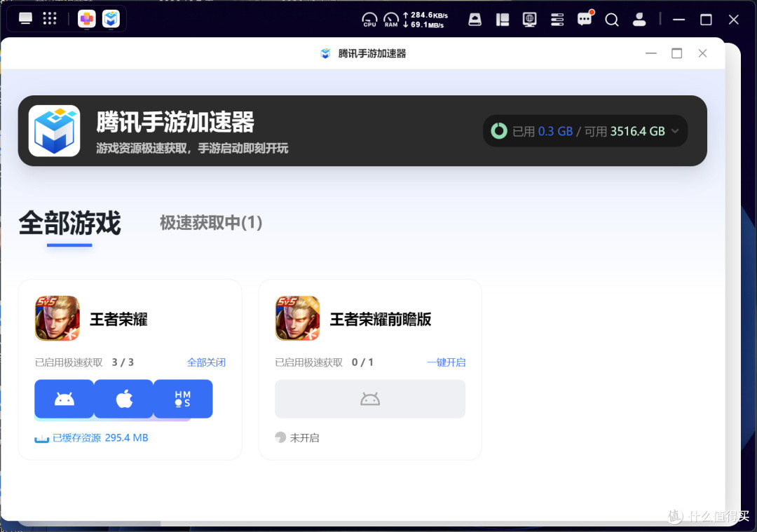The height and width of the screenshot is (532, 757).
Task: Open the desktop icon in top bar
Action: (25, 19)
